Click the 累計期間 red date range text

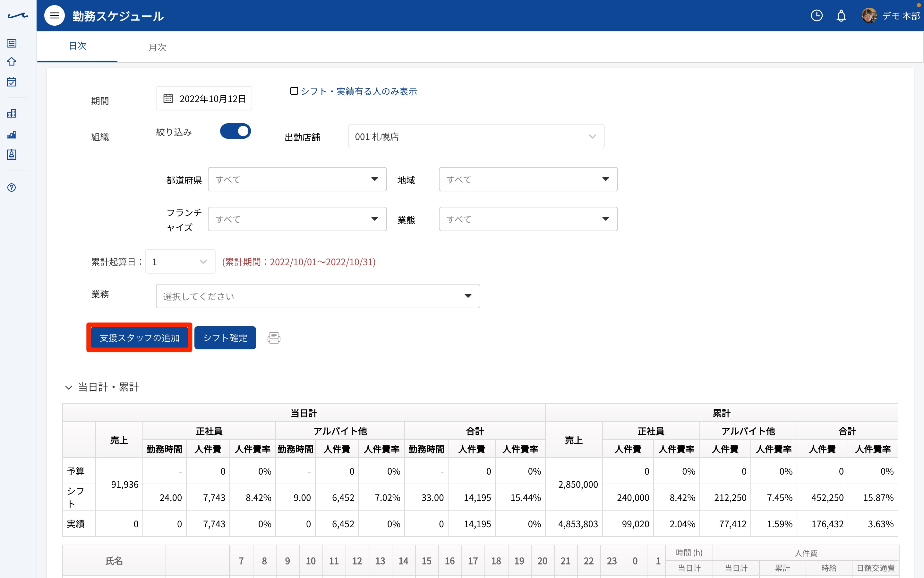[x=299, y=262]
